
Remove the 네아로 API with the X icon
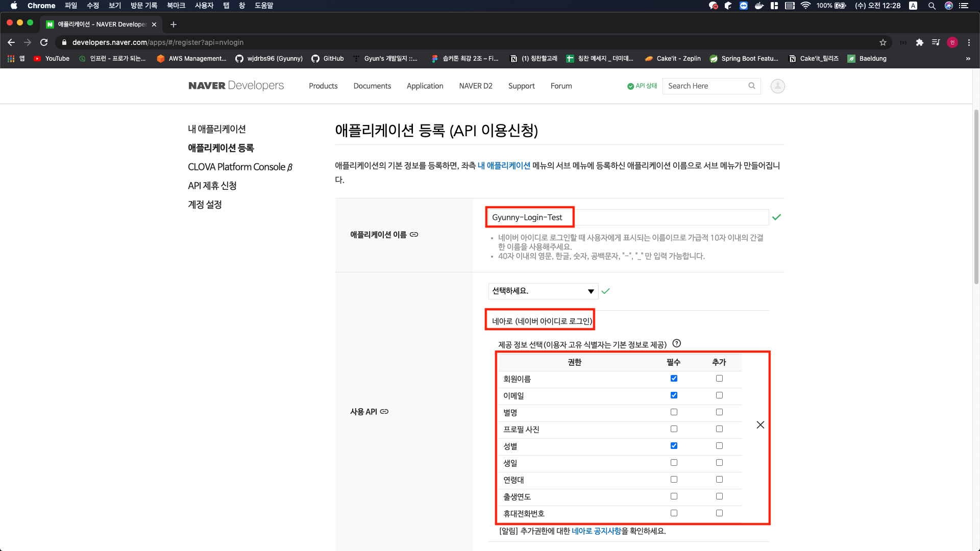coord(760,425)
